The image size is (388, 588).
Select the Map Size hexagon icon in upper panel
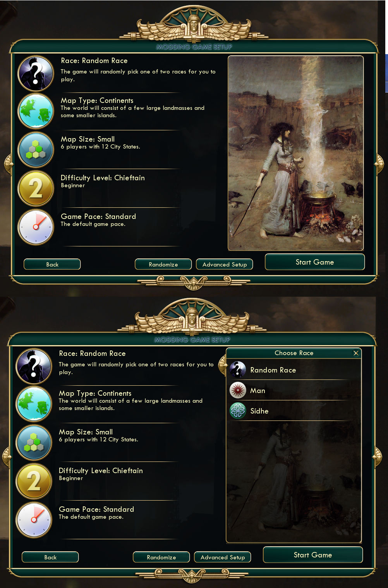36,150
